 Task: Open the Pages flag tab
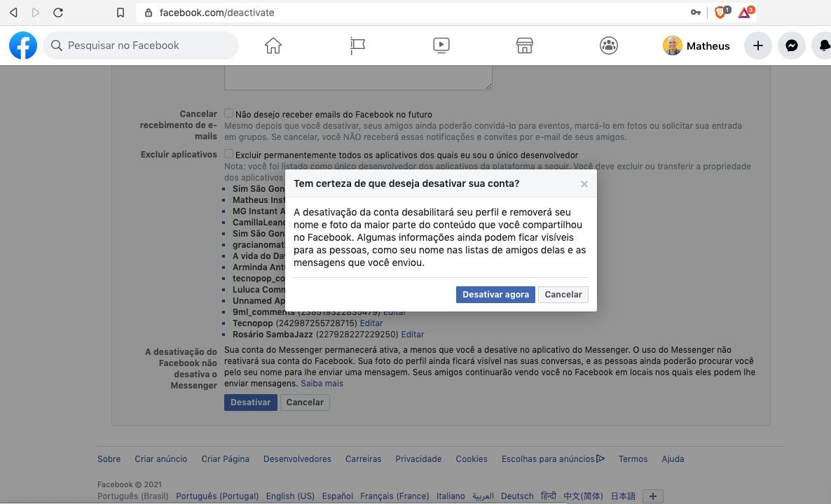(x=357, y=45)
